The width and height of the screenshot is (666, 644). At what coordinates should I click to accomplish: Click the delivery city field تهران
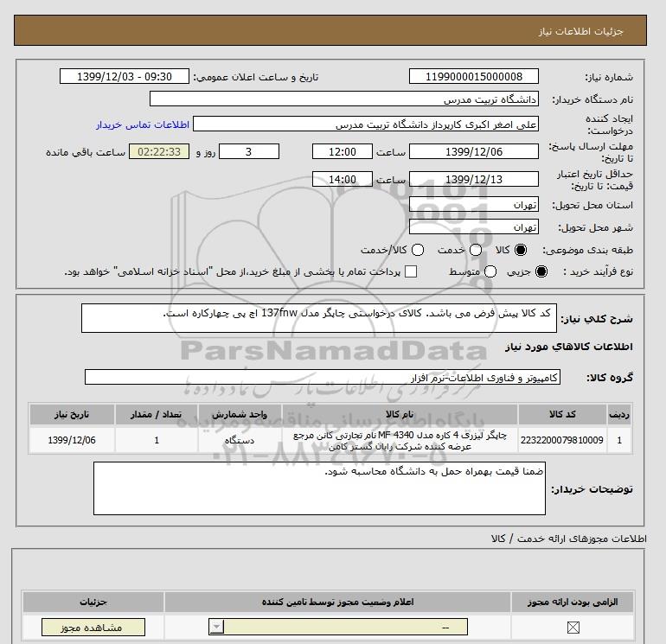[x=474, y=226]
